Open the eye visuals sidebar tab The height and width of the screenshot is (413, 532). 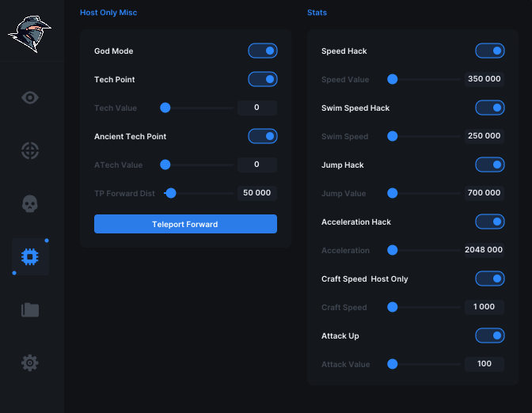click(30, 97)
